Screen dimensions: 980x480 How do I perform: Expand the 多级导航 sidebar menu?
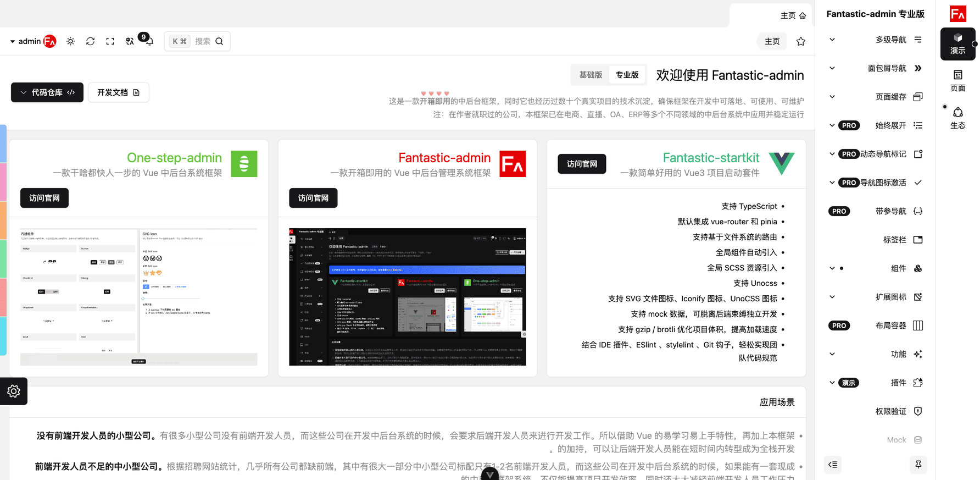coord(876,40)
